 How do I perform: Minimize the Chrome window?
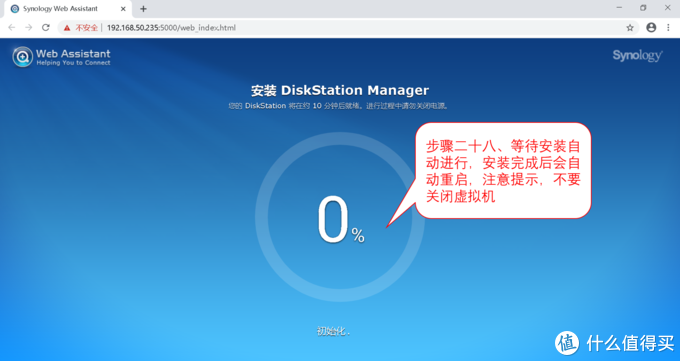click(619, 8)
